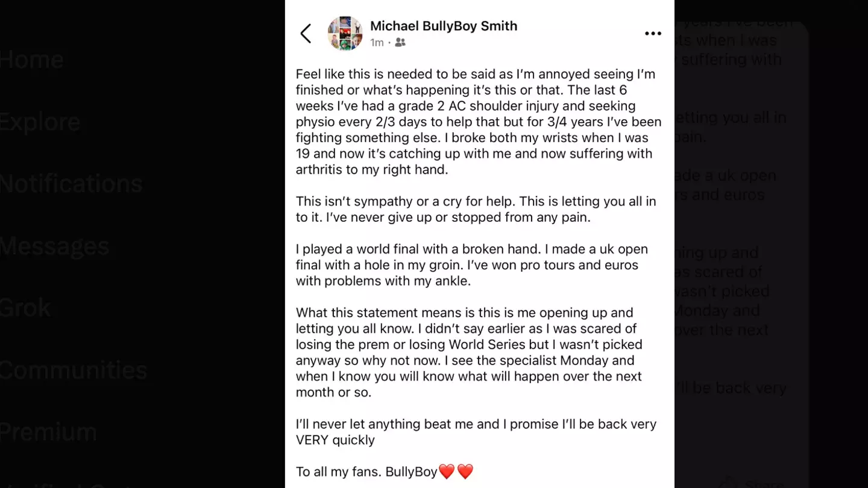The height and width of the screenshot is (488, 868).
Task: Open Communities in the sidebar
Action: pos(73,370)
